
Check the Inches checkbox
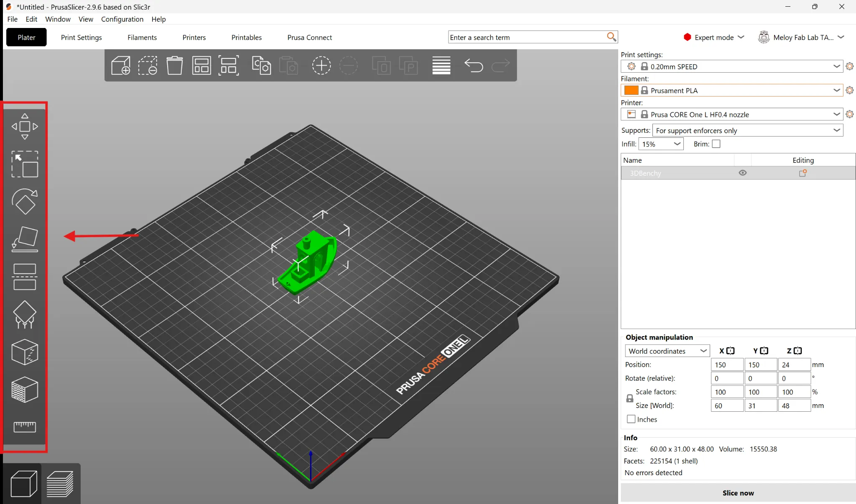[631, 419]
